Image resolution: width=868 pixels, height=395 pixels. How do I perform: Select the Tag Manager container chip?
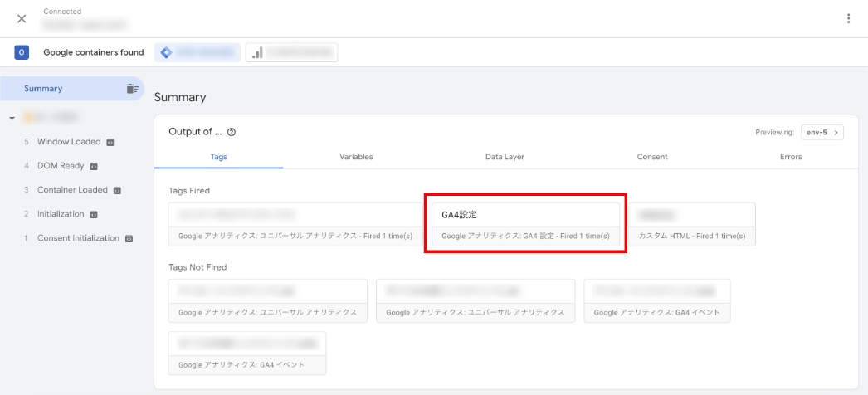point(197,52)
